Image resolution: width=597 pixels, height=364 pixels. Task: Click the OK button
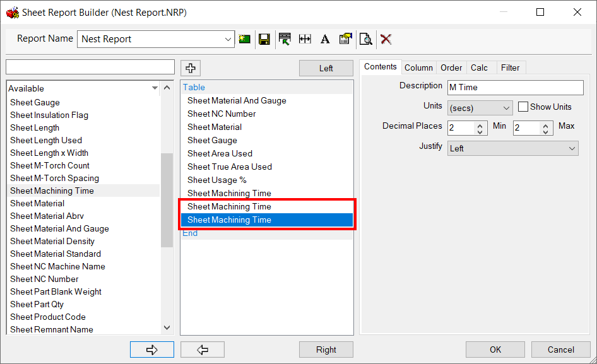tap(495, 349)
